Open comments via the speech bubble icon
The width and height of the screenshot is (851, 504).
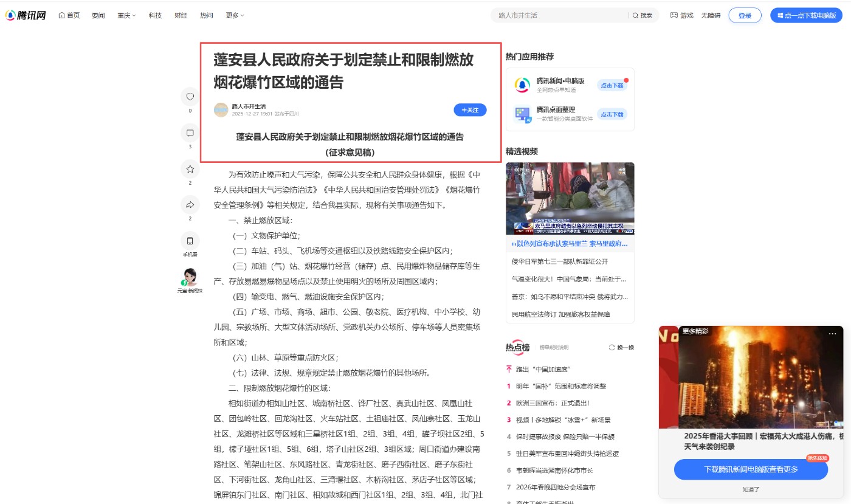click(x=190, y=133)
